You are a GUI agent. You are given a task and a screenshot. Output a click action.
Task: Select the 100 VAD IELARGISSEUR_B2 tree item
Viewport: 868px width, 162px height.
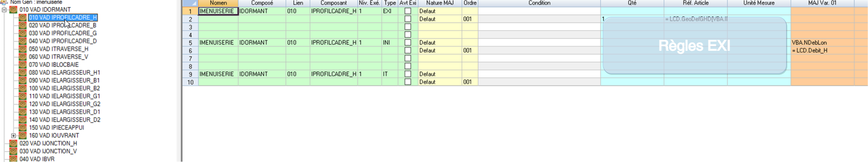pyautogui.click(x=64, y=88)
